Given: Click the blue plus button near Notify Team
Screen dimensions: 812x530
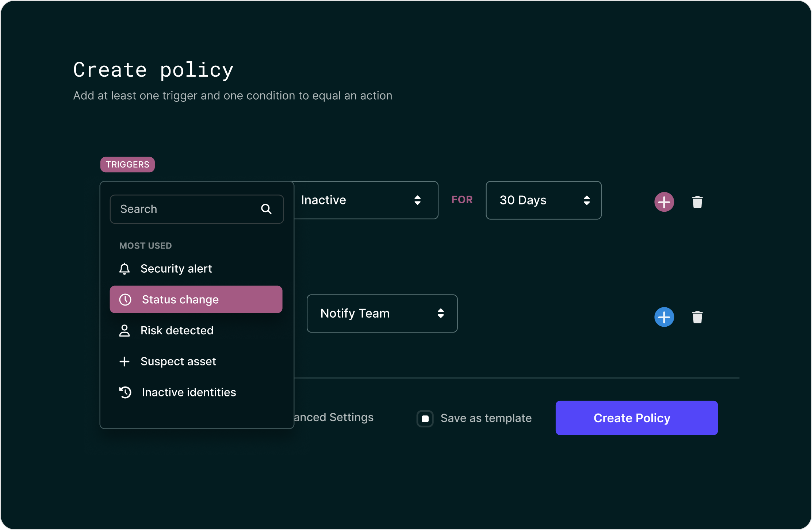Looking at the screenshot, I should tap(664, 317).
